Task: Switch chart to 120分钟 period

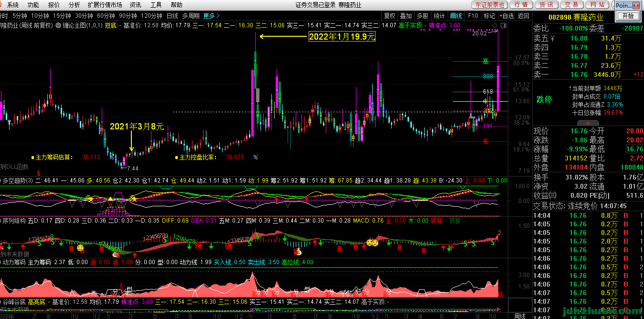Action: [151, 15]
